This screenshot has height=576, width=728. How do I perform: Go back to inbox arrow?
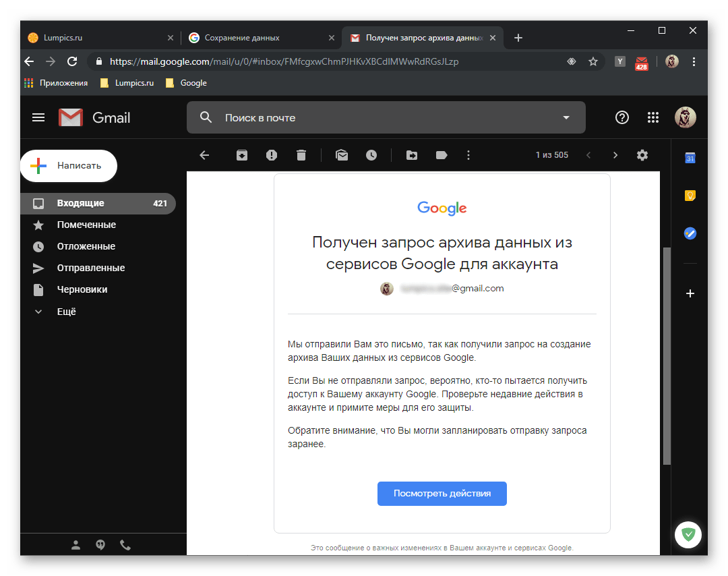[x=204, y=155]
